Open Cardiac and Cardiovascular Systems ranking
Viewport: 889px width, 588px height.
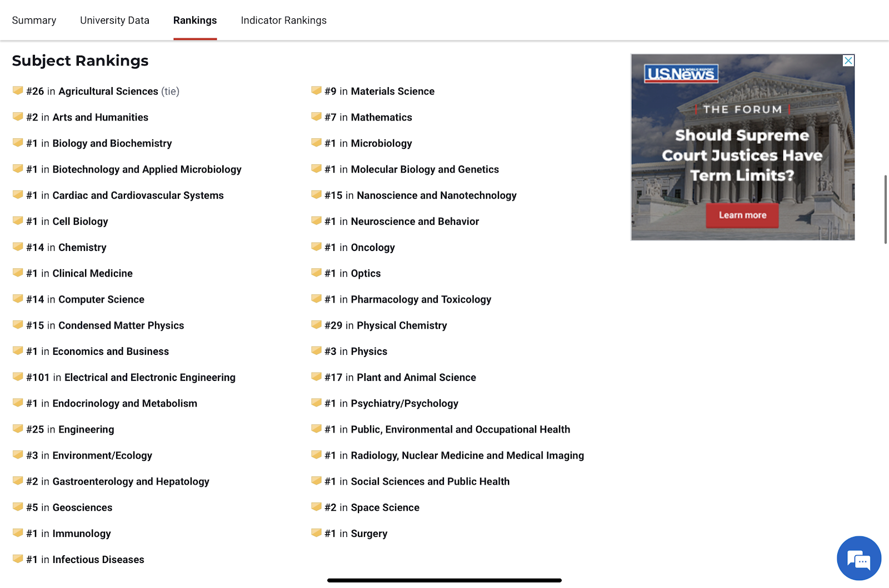138,195
